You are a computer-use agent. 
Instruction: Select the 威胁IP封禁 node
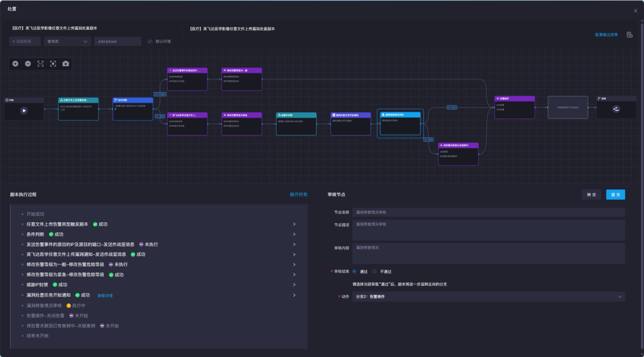click(296, 124)
